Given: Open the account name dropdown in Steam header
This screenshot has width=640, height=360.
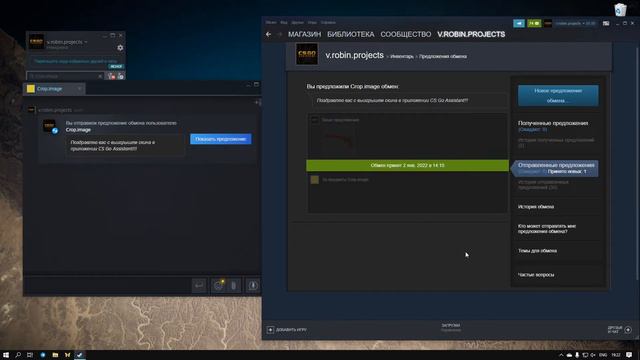Looking at the screenshot, I should [575, 23].
